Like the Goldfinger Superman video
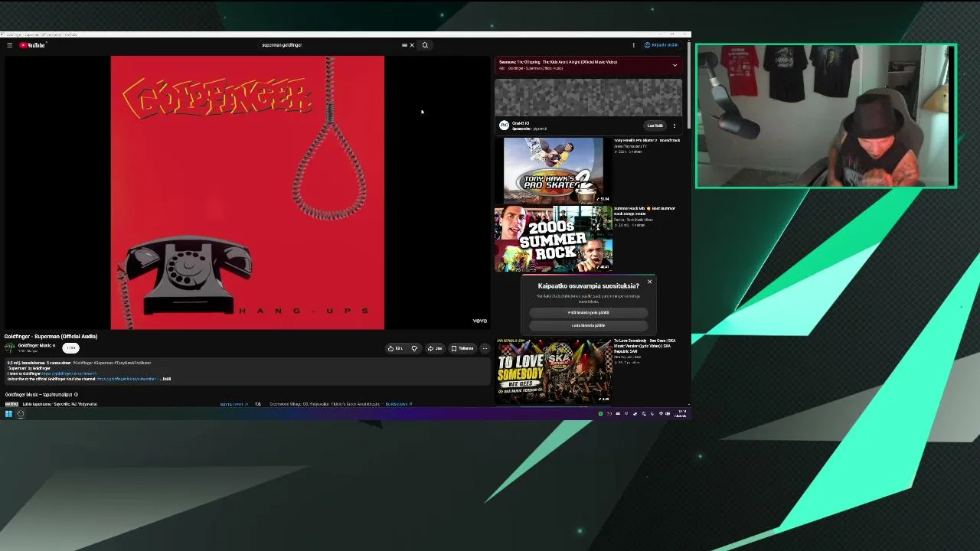980x551 pixels. click(x=395, y=348)
